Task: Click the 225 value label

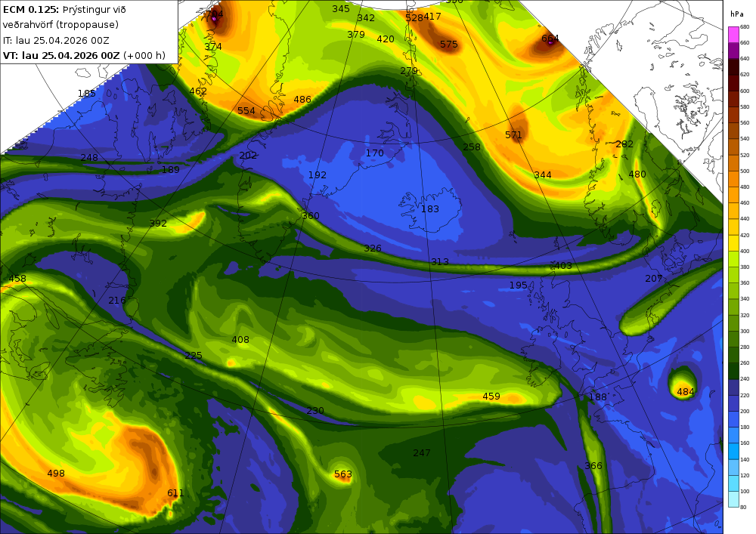Action: point(194,355)
